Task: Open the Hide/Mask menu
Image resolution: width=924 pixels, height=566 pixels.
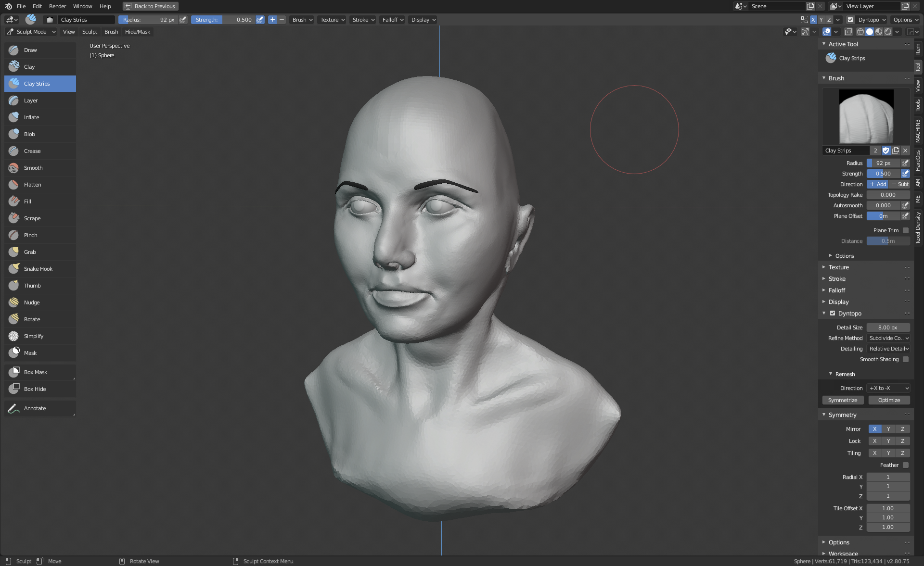Action: tap(138, 32)
